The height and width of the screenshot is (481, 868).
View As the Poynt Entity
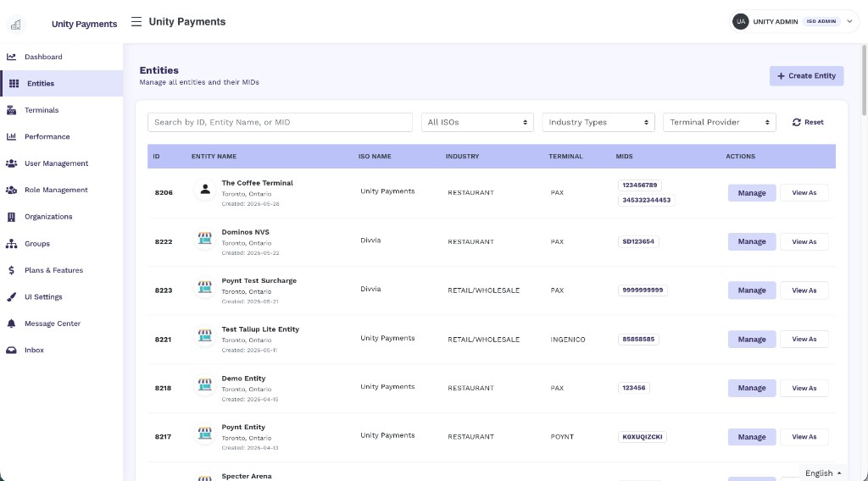coord(804,437)
